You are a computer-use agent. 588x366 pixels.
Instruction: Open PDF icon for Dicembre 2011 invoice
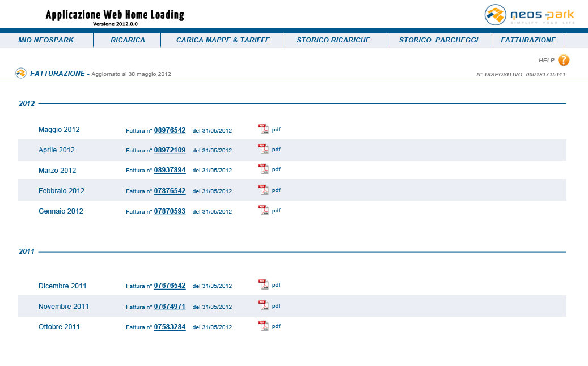tap(264, 284)
